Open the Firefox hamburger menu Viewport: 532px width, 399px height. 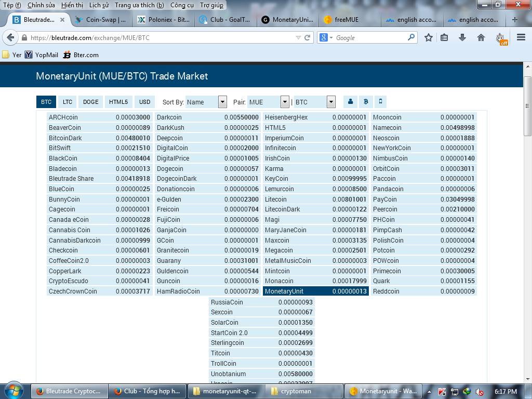tap(521, 37)
